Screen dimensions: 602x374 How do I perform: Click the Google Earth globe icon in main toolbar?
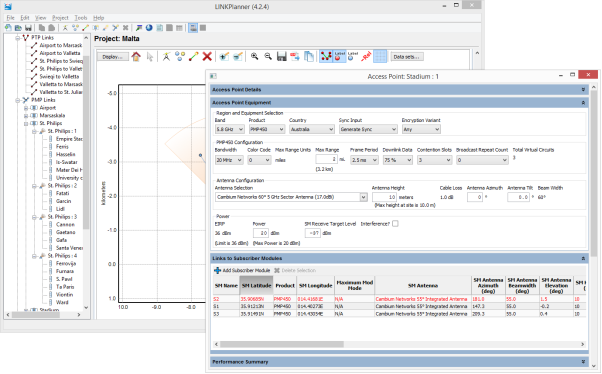149,28
